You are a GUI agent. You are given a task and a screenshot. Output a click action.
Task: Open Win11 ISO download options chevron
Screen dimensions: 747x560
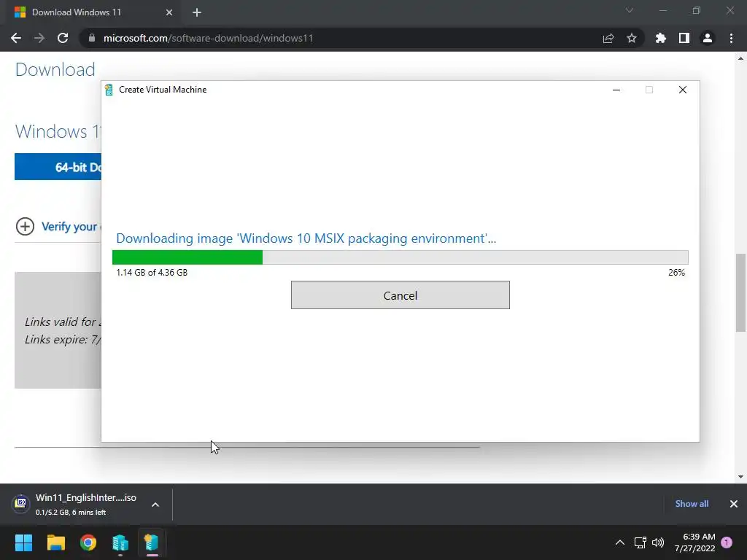pos(155,505)
